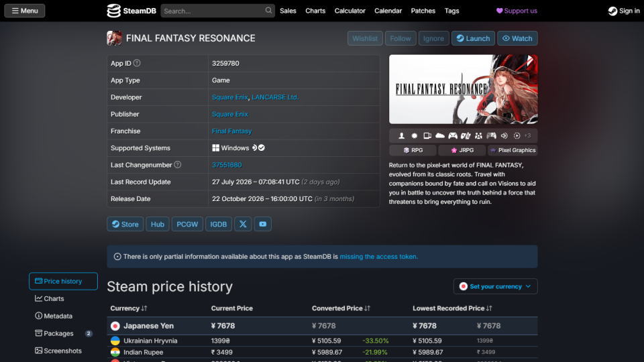Select the Screenshots sidebar tab
Screen dimensions: 644x362
(63, 351)
